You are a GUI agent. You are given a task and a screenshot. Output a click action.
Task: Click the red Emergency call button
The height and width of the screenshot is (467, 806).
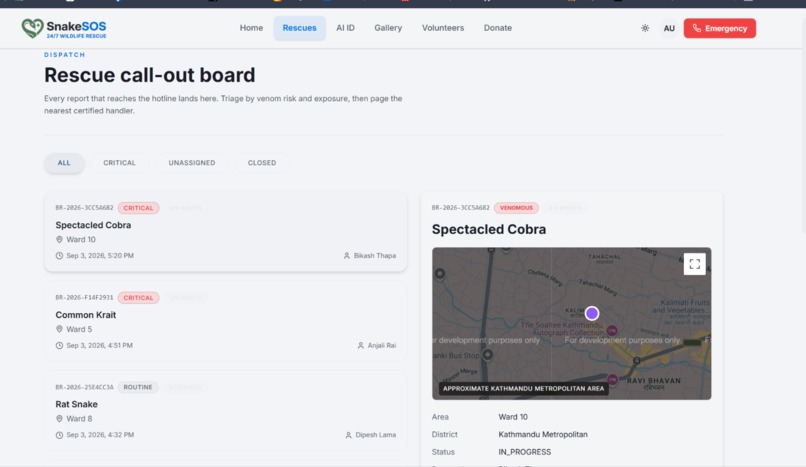pos(720,28)
